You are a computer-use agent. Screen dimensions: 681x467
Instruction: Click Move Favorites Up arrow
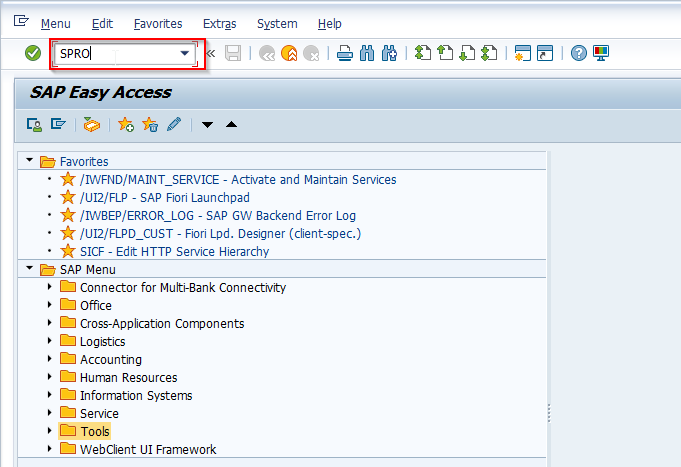[231, 125]
